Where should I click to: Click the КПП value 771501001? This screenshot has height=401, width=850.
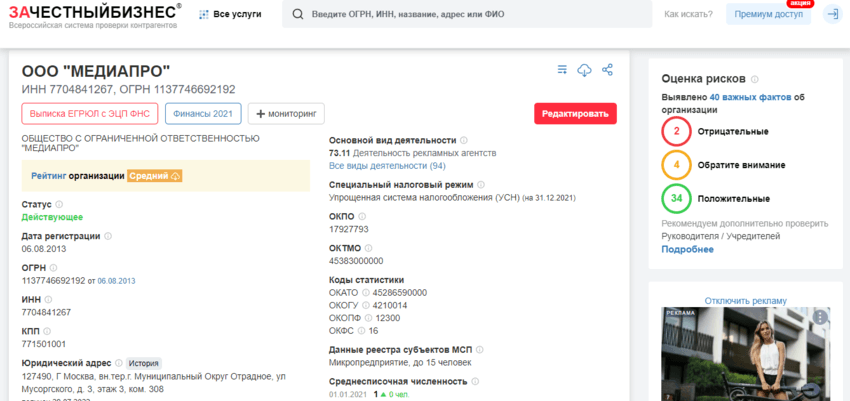(44, 344)
